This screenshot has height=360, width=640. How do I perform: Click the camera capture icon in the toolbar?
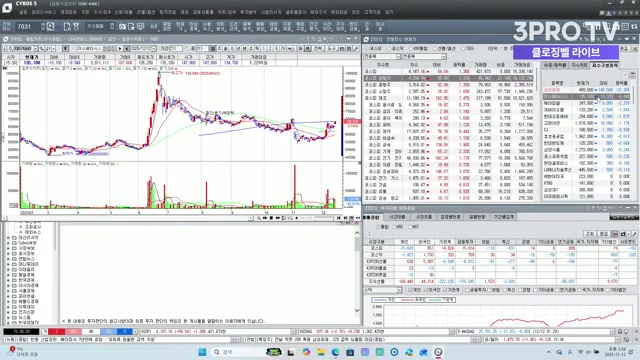pos(122,27)
